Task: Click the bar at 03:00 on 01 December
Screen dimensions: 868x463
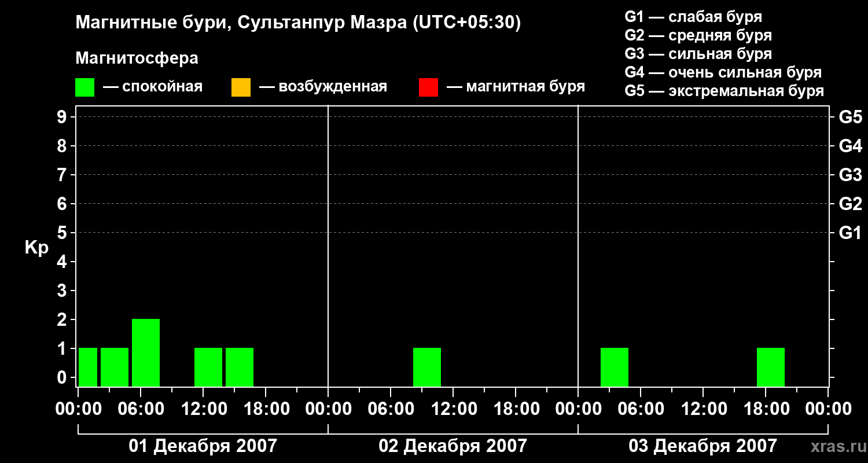Action: tap(115, 368)
